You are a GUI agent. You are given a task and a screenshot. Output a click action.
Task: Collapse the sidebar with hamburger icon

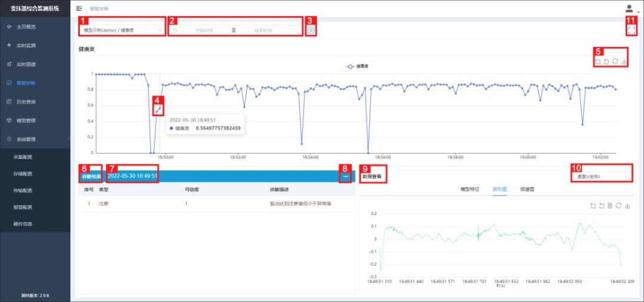[x=79, y=8]
